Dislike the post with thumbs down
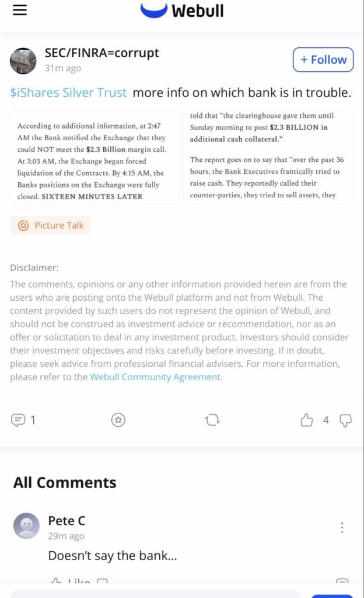Screen dimensions: 364x598 [x=345, y=420]
